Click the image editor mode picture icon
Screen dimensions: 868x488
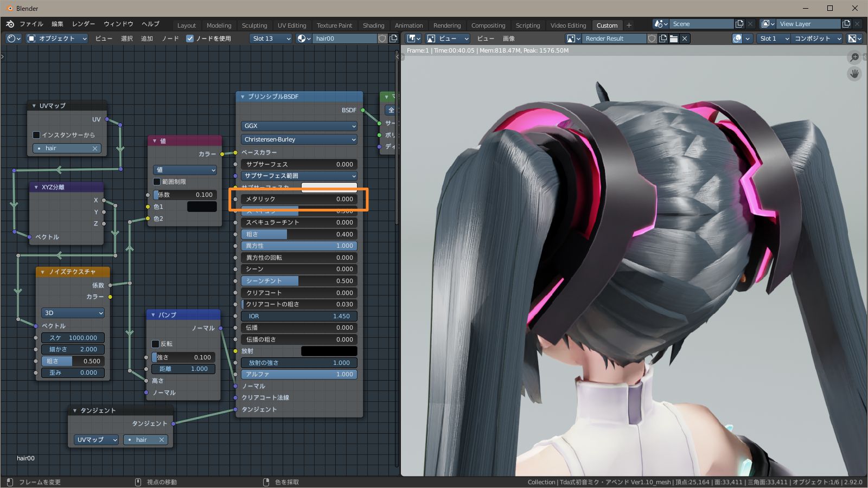coord(431,38)
